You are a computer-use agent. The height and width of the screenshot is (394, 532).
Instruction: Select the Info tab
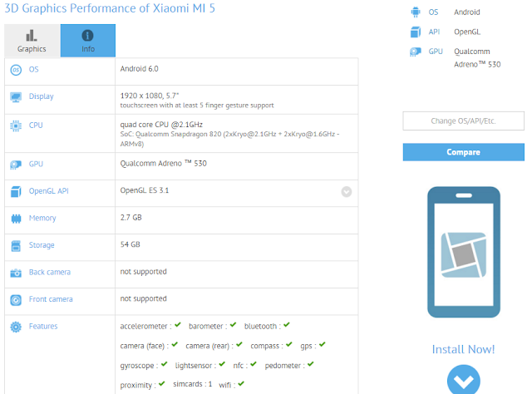[x=88, y=41]
